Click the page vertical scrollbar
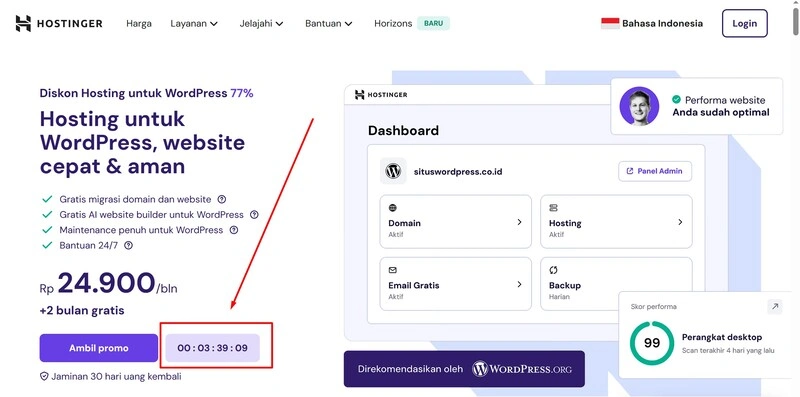The height and width of the screenshot is (397, 800). coord(795,20)
